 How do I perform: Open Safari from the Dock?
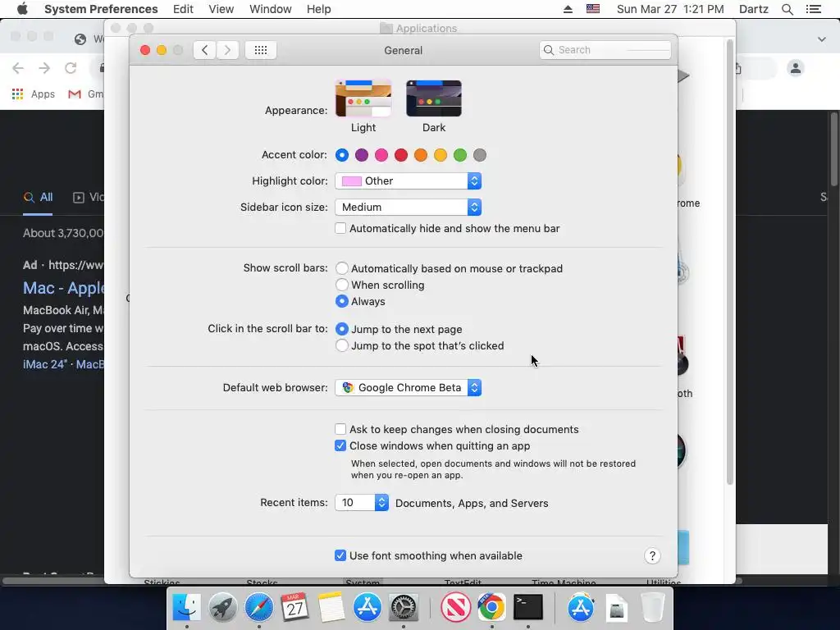258,608
